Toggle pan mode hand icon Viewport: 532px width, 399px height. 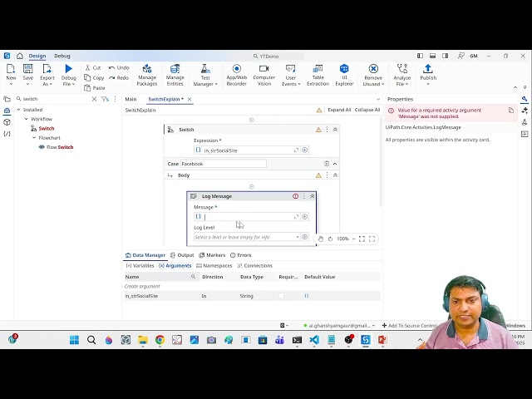[x=321, y=239]
